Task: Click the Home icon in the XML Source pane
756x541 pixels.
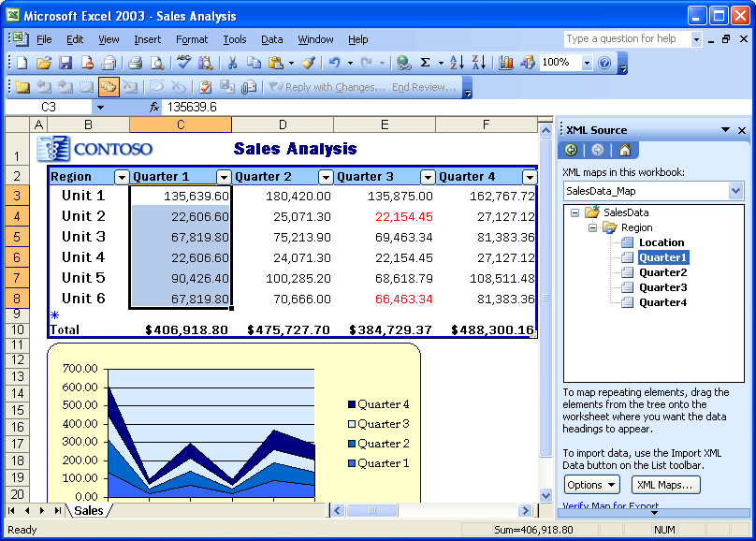Action: pos(626,150)
